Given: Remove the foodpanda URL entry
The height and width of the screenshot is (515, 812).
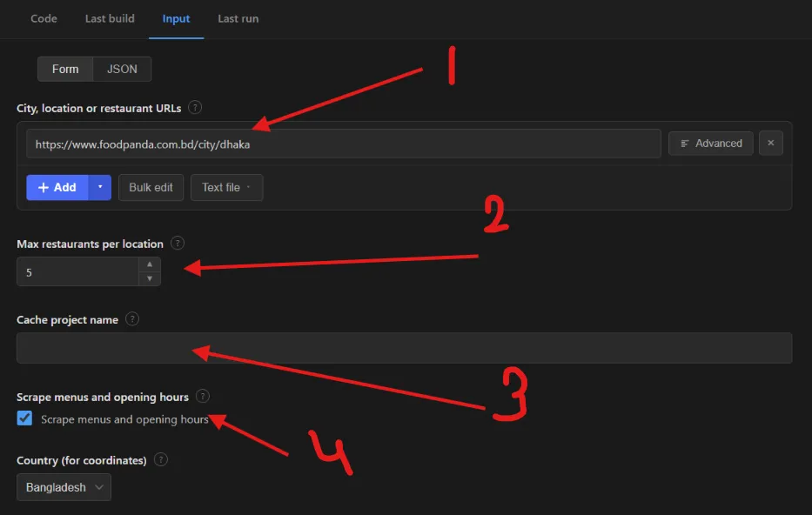Looking at the screenshot, I should click(770, 144).
